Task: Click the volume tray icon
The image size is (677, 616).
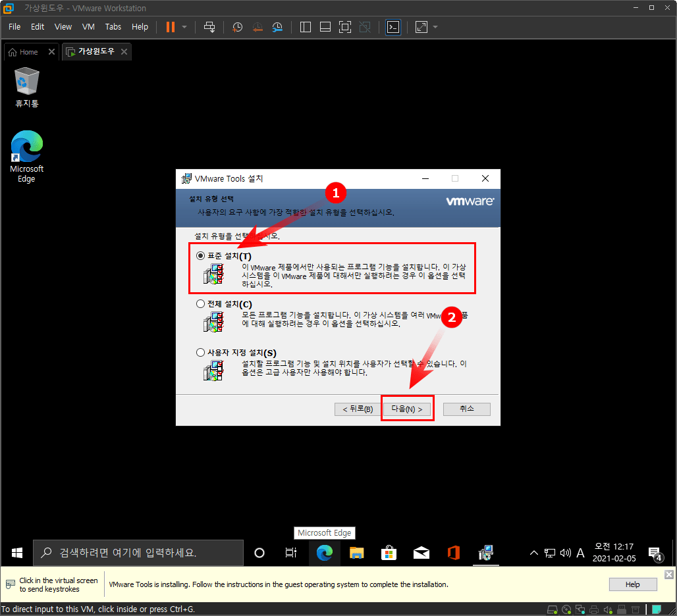Action: [x=565, y=553]
